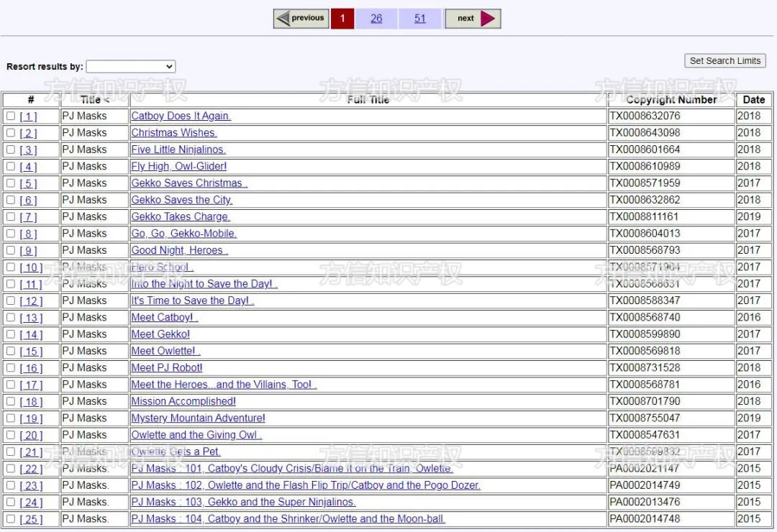The width and height of the screenshot is (777, 532).
Task: Open Catboy Does It Again title
Action: pos(181,116)
